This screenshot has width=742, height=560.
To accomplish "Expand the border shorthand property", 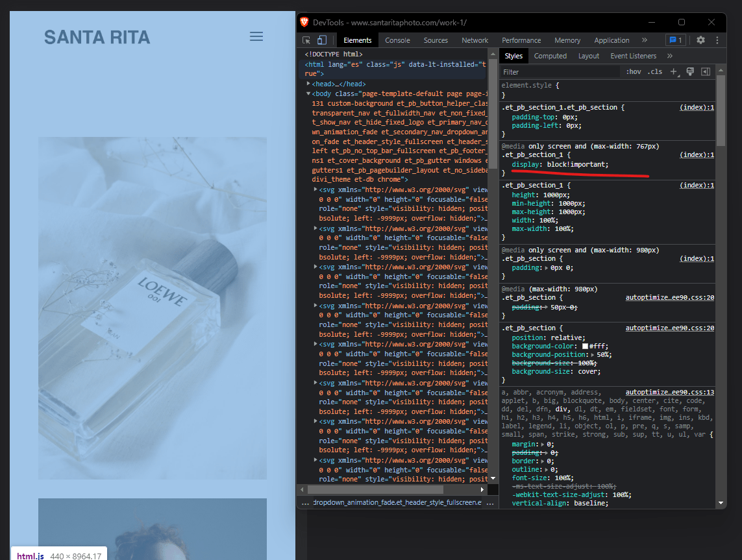I will coord(543,461).
